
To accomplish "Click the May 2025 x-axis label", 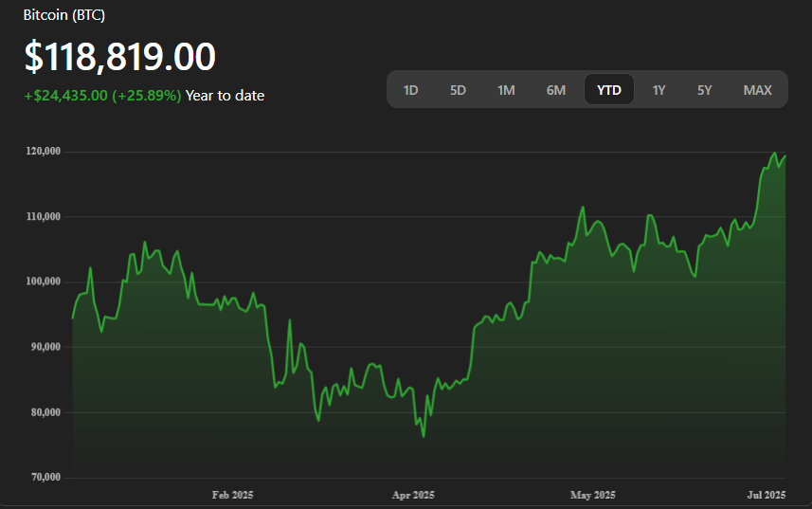I will tap(593, 495).
